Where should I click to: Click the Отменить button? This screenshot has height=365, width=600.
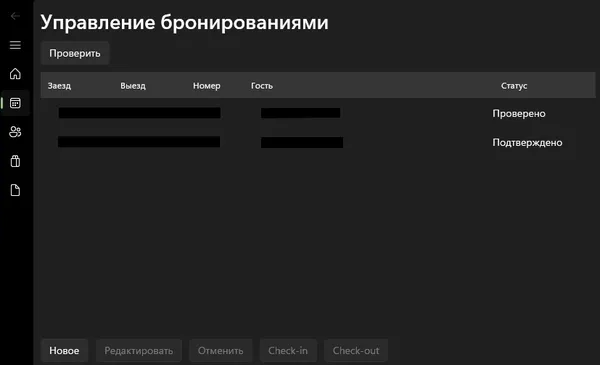pos(220,350)
